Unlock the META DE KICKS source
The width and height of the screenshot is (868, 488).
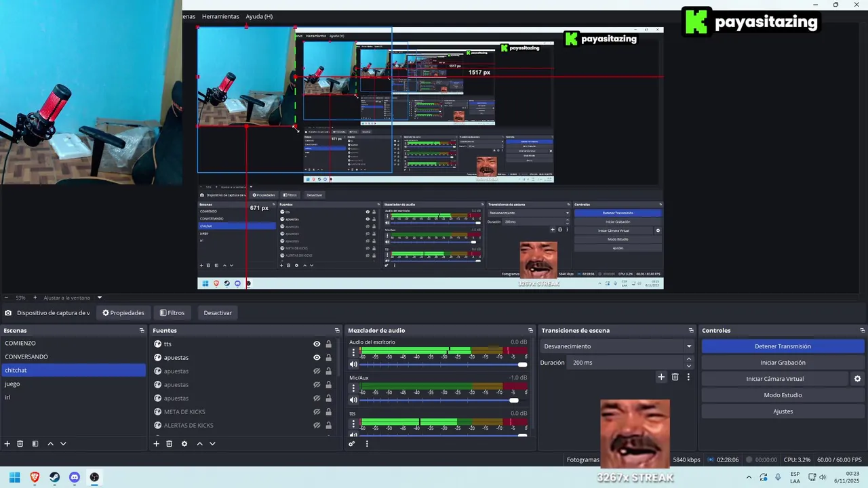(329, 412)
